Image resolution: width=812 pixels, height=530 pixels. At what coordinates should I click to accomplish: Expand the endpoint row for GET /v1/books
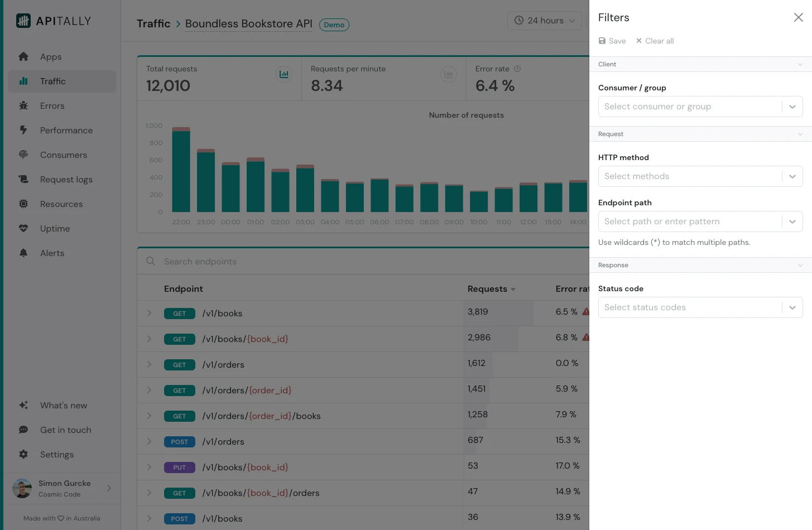tap(149, 313)
